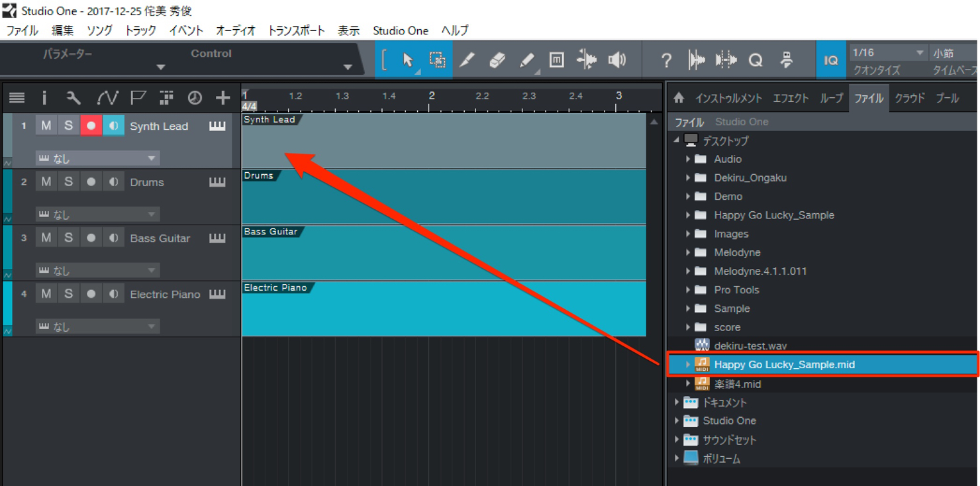Open the track list hamburger icon
Viewport: 980px width, 486px height.
coord(17,98)
